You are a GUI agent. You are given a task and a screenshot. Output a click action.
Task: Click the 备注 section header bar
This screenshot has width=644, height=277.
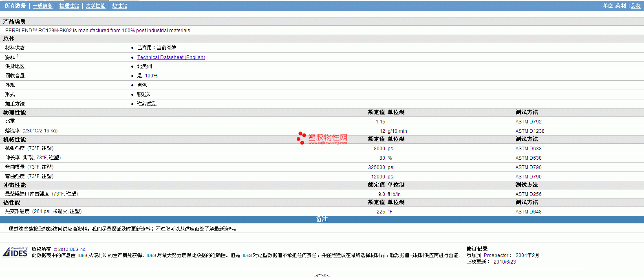pos(322,219)
